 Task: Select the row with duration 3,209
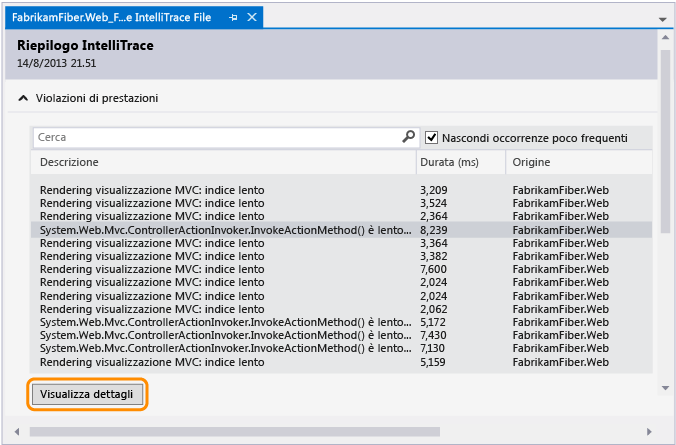pyautogui.click(x=341, y=190)
